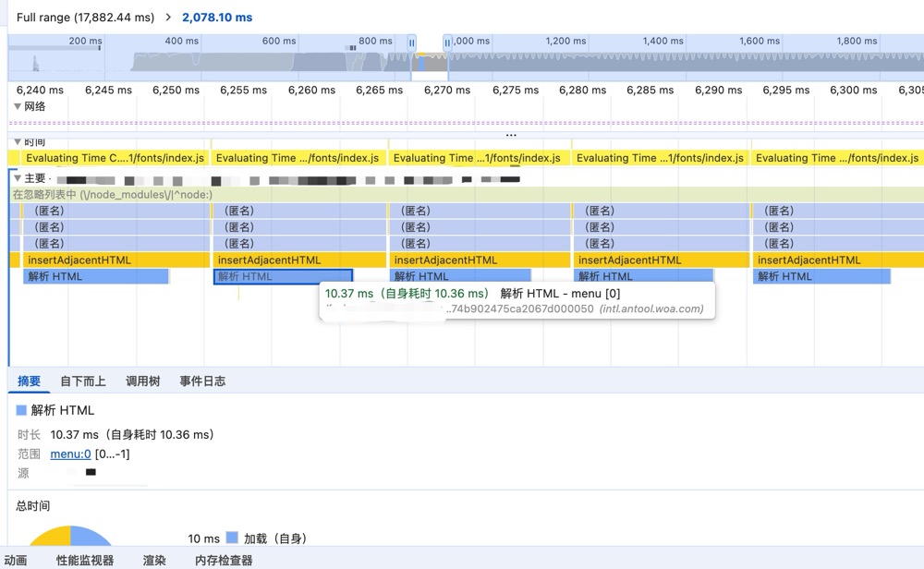
Task: Click the right overview range handle
Action: point(447,42)
